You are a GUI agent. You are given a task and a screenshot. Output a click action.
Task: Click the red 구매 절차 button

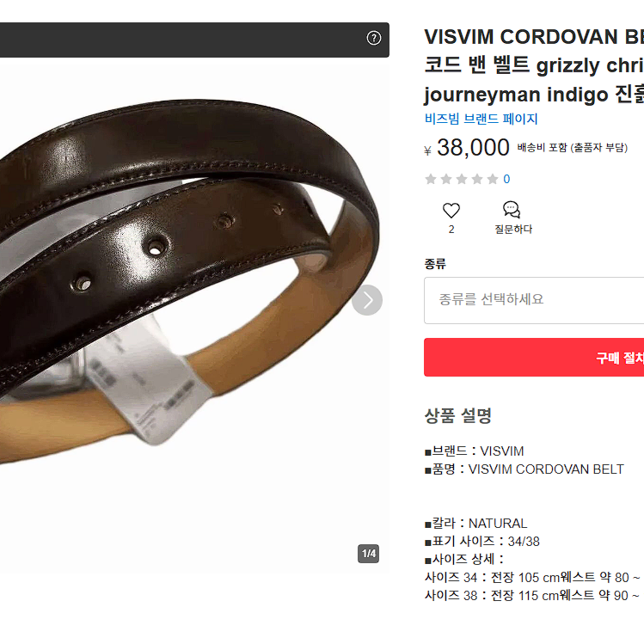[534, 358]
